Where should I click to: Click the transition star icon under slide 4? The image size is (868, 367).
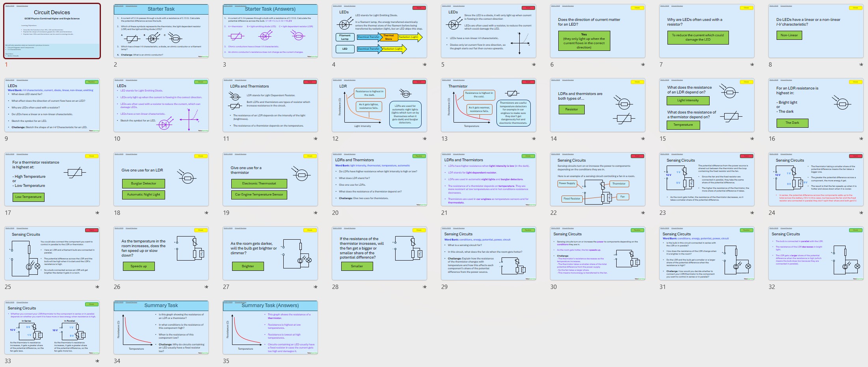coord(424,65)
